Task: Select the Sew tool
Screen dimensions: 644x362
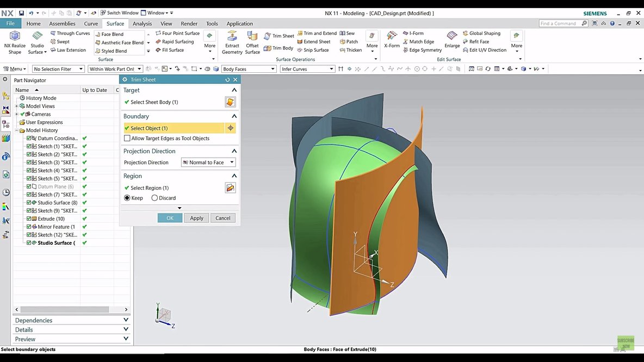Action: tap(349, 33)
